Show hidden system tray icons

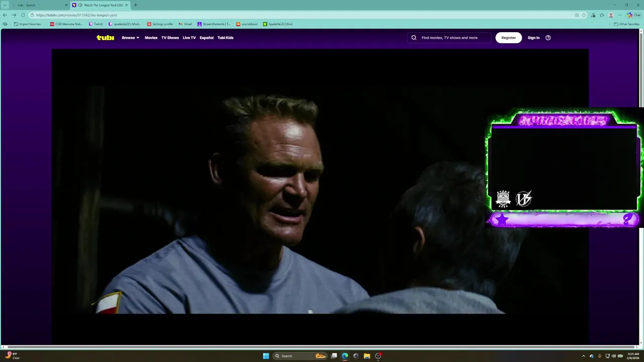(x=584, y=356)
